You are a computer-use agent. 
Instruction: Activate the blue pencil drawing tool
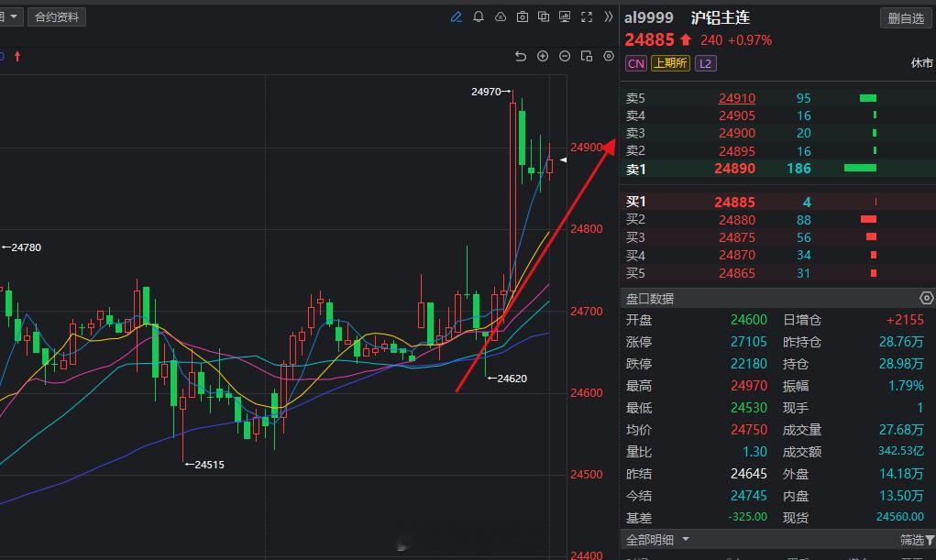pos(456,16)
